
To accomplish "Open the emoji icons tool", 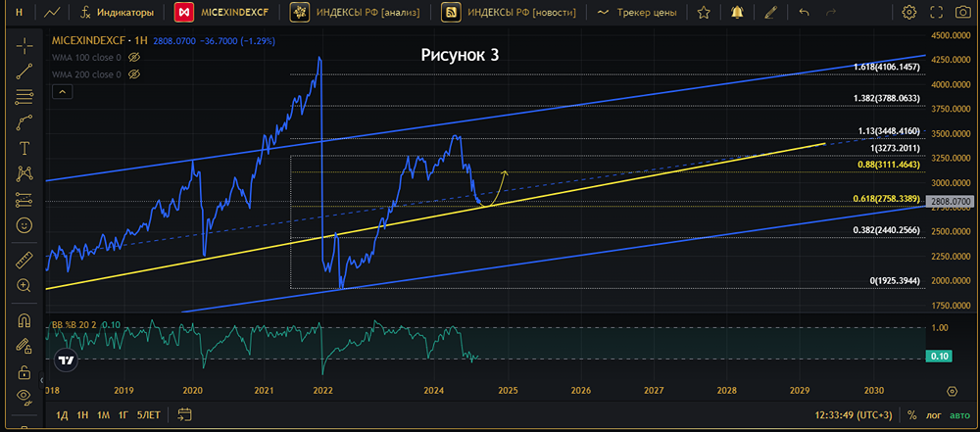I will (x=24, y=225).
